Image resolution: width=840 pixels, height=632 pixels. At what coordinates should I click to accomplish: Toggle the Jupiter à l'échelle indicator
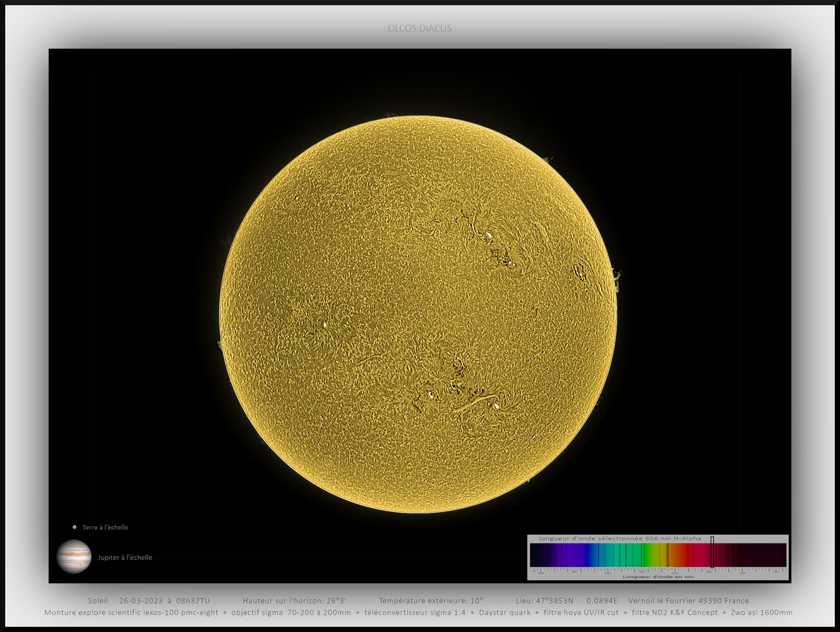124,557
